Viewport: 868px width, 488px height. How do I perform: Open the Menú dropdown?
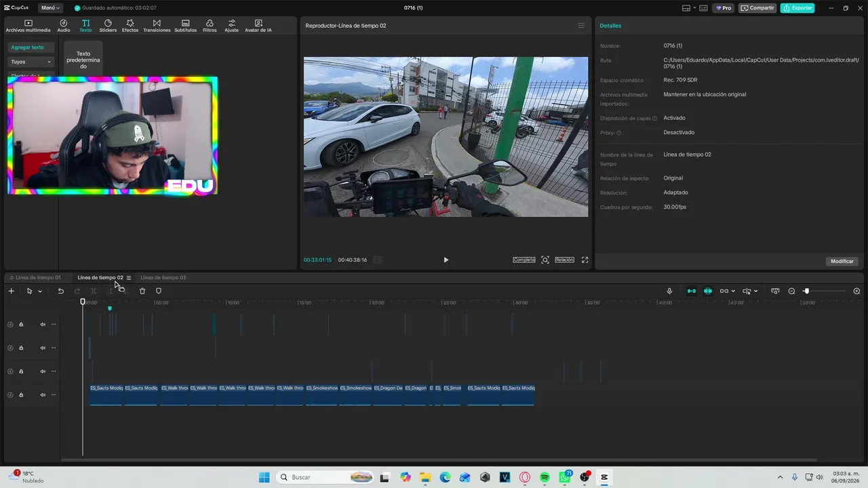pos(50,8)
